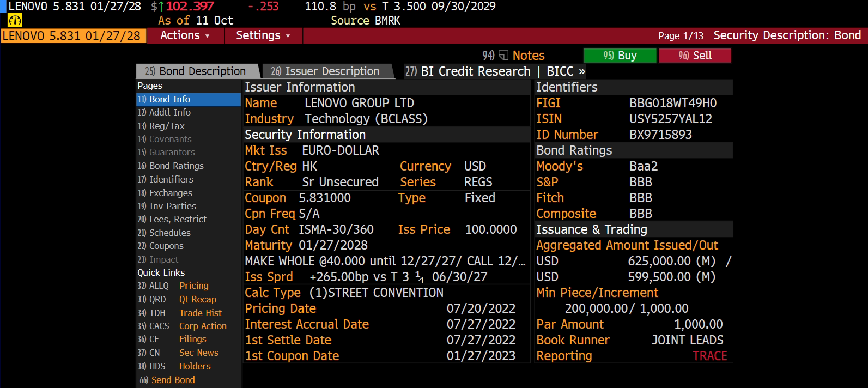Open Impact page

tap(188, 259)
